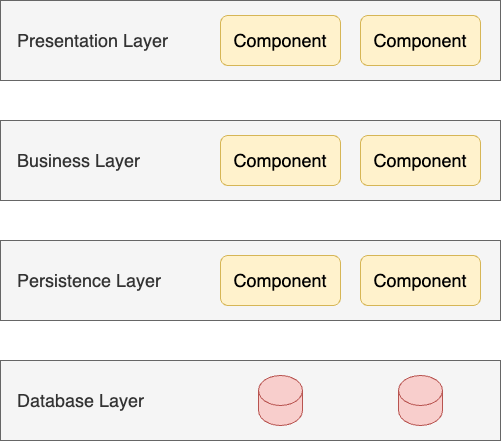Click the second Presentation Layer component
Screen dimensions: 501x441
tap(420, 40)
